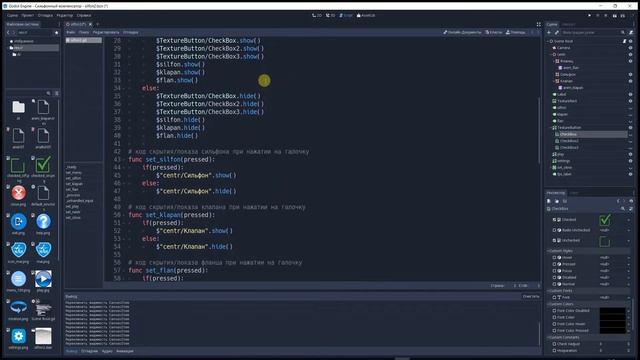
Task: Tick the checkbox beside Hover style property
Action: coord(554,258)
